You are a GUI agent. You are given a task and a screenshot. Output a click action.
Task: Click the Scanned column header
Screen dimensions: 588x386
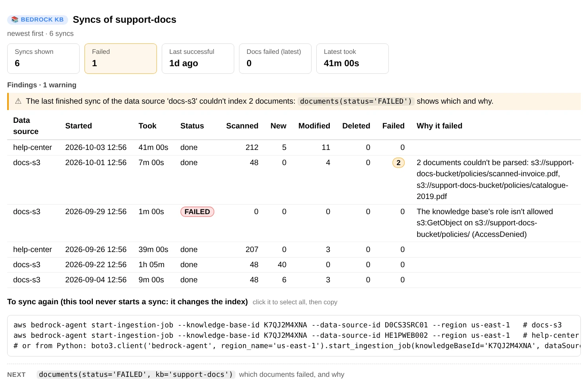click(x=242, y=126)
